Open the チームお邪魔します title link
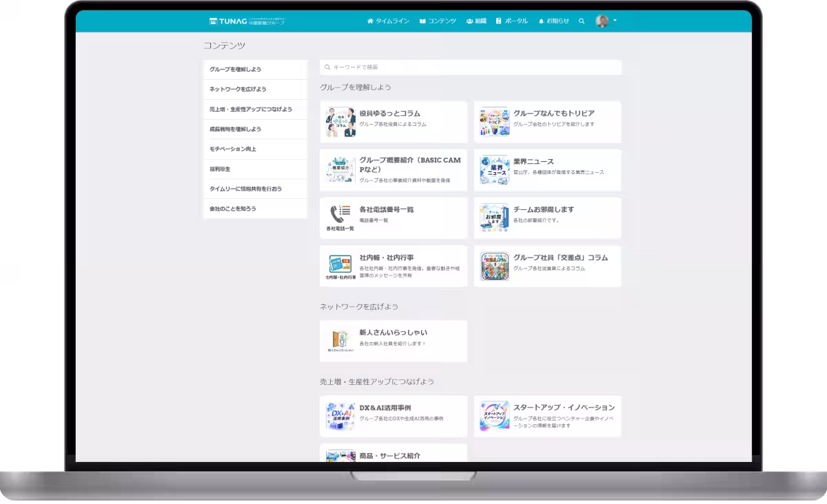The width and height of the screenshot is (827, 504). pos(543,210)
